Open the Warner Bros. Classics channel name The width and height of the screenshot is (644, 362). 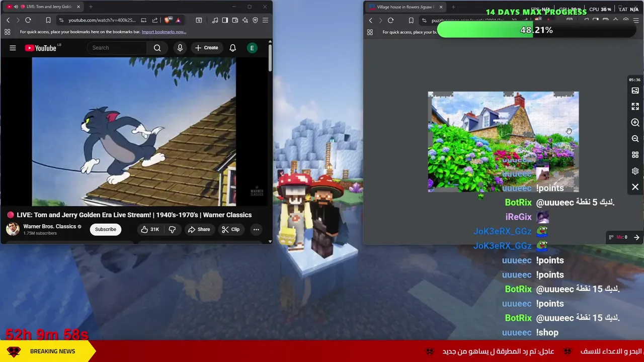pyautogui.click(x=49, y=226)
